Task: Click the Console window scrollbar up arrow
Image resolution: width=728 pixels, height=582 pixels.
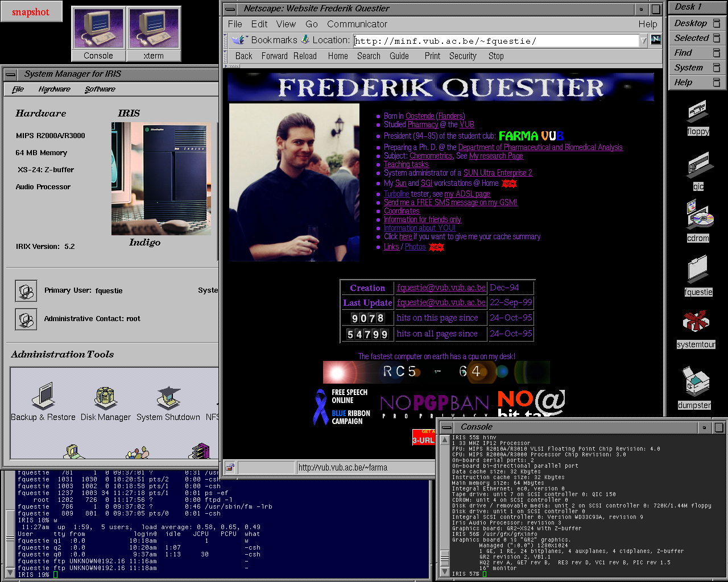Action: 445,440
